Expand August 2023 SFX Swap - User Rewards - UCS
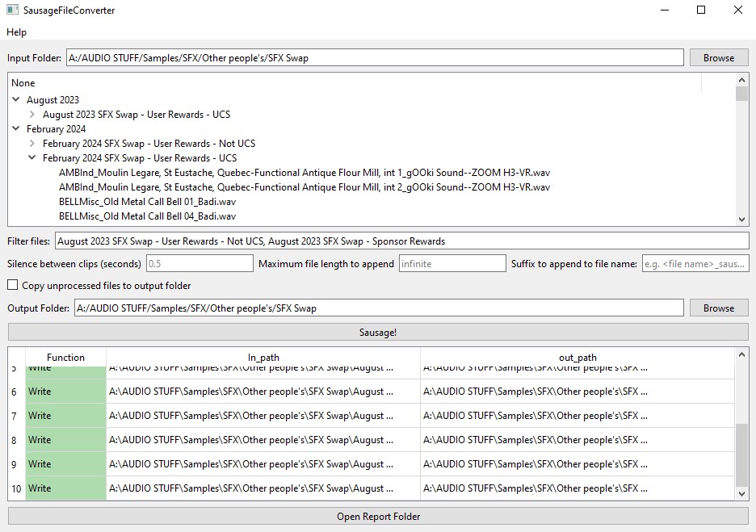 31,114
